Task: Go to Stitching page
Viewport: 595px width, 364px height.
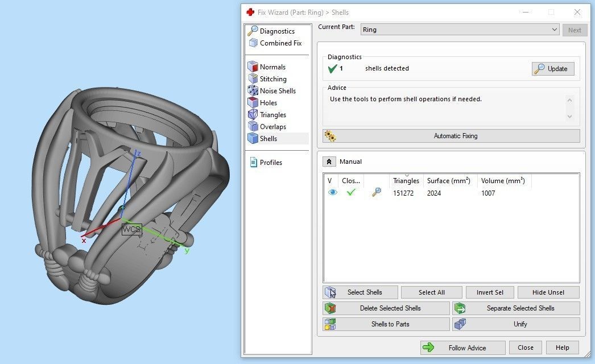Action: tap(273, 79)
